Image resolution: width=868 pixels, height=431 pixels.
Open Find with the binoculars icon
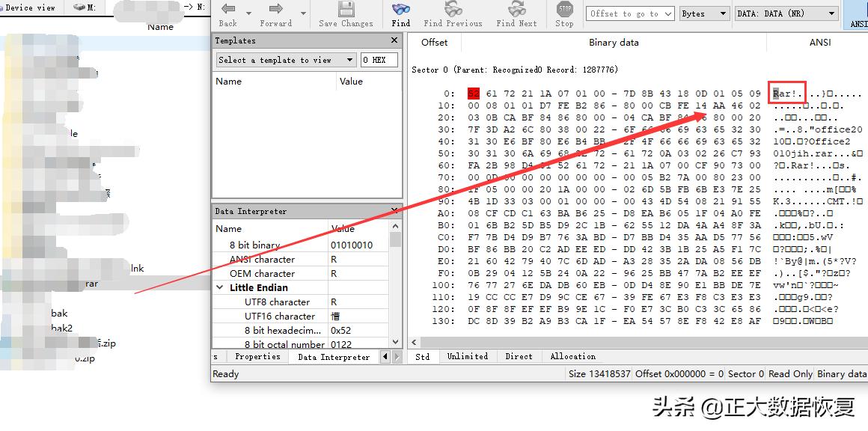click(401, 10)
